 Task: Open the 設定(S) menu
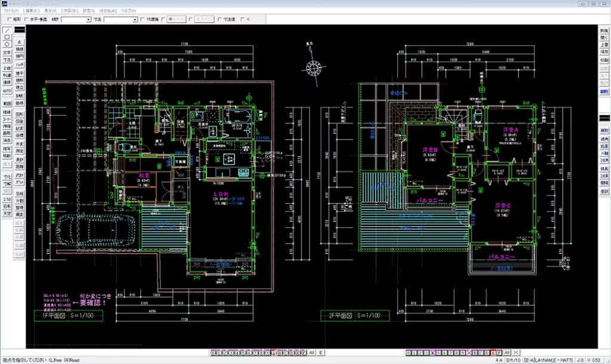[88, 11]
